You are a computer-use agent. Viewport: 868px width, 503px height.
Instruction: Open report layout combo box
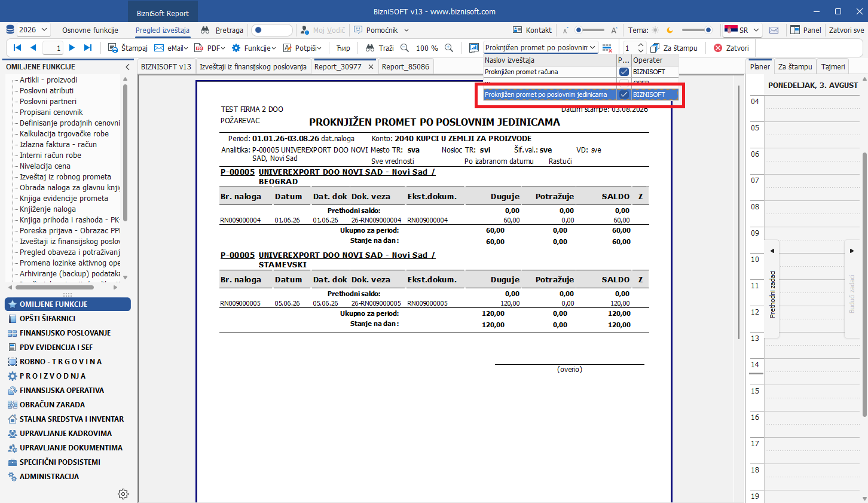click(540, 48)
